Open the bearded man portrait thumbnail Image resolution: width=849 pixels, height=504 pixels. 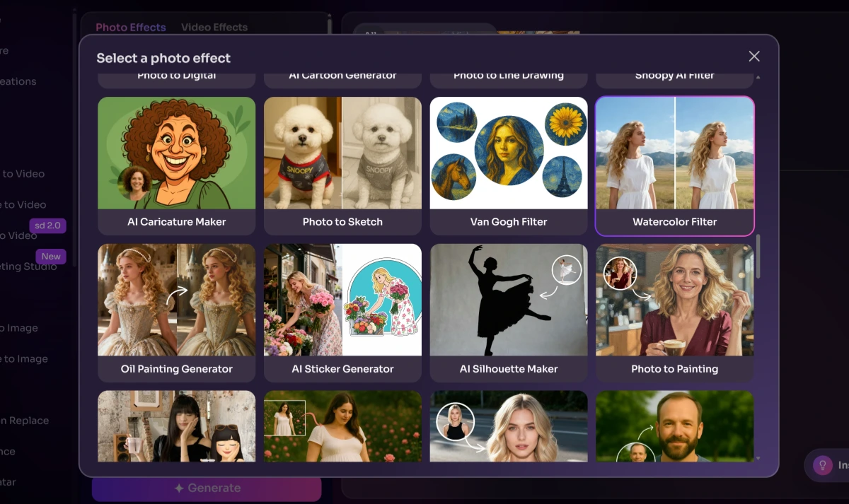[x=675, y=426]
